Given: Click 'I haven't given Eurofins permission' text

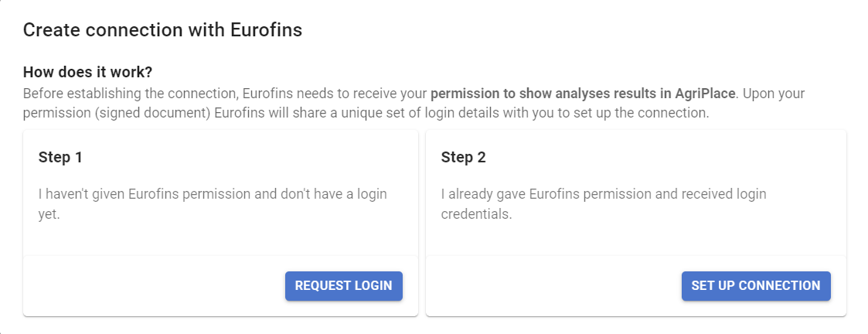Looking at the screenshot, I should point(140,194).
